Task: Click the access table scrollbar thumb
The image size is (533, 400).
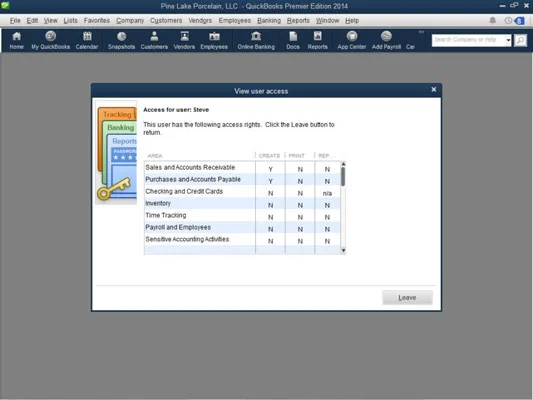Action: tap(343, 177)
